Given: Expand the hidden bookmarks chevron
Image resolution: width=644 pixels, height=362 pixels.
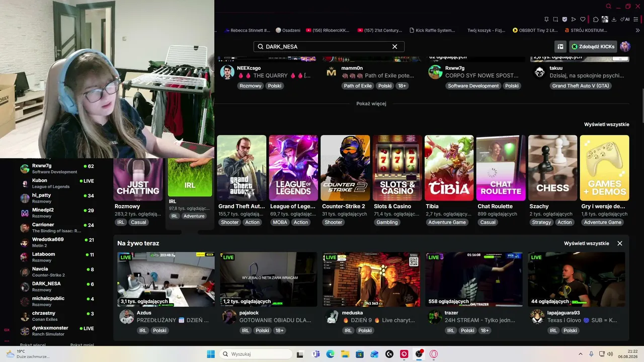Looking at the screenshot, I should coord(637,30).
